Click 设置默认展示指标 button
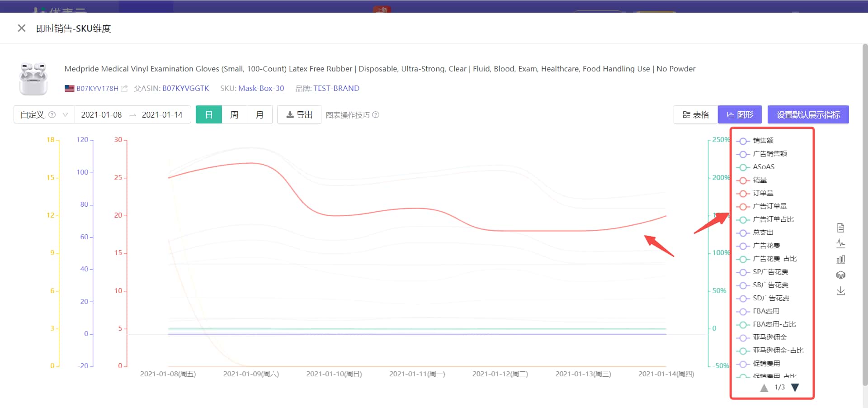This screenshot has height=408, width=868. tap(808, 115)
